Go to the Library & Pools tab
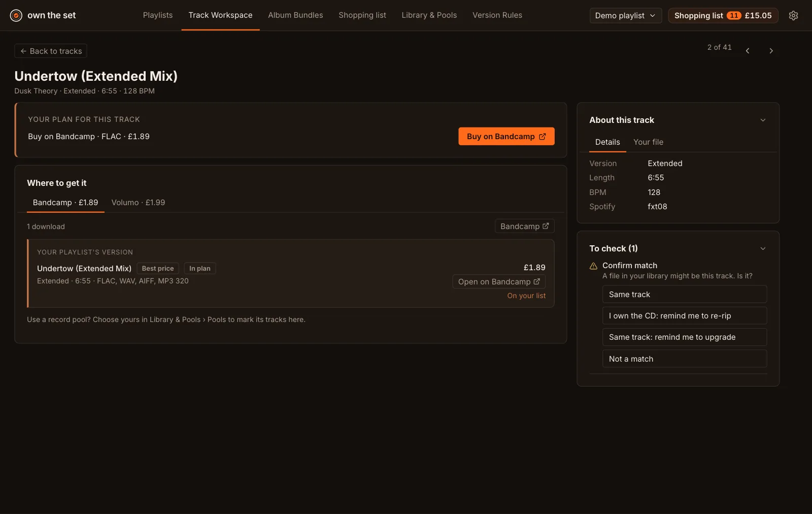 click(x=429, y=15)
